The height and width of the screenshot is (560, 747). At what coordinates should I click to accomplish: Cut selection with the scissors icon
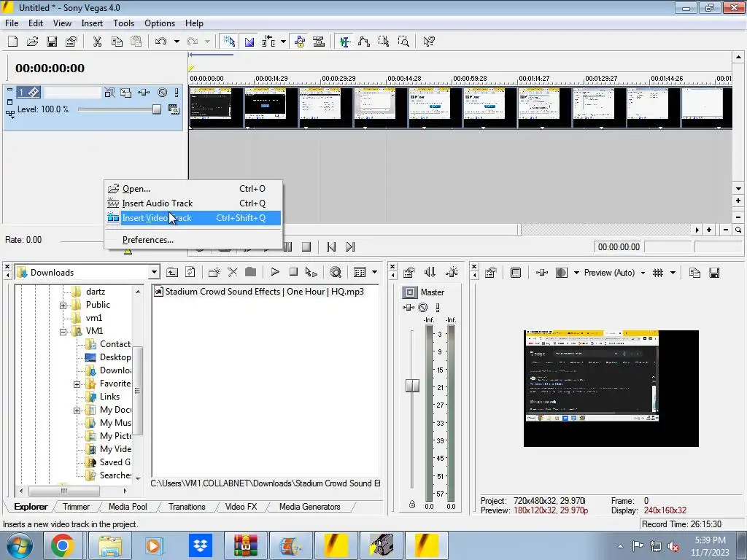(x=97, y=42)
